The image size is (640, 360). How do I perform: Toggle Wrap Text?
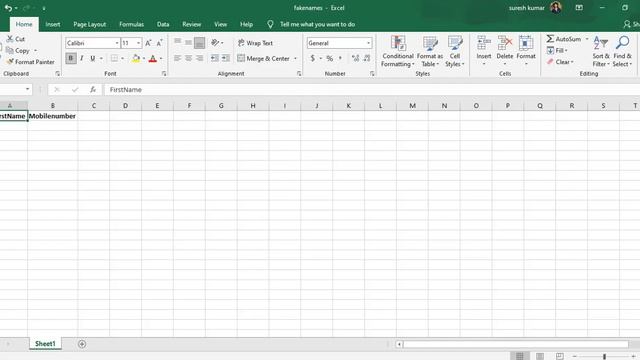[256, 43]
